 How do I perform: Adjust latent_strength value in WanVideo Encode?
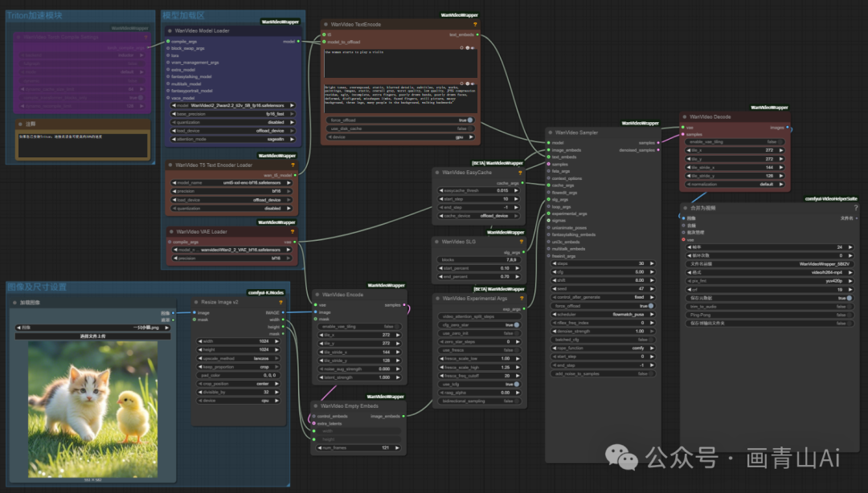(359, 377)
